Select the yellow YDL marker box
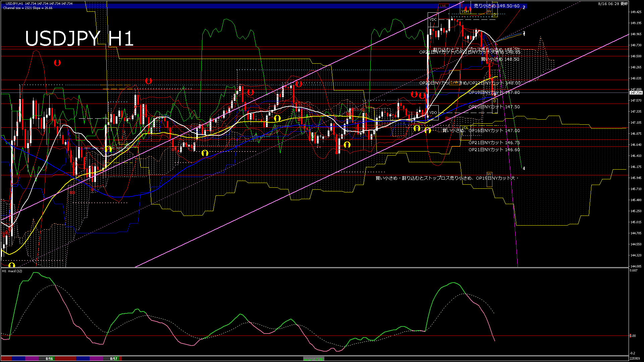The height and width of the screenshot is (362, 644). click(x=465, y=128)
